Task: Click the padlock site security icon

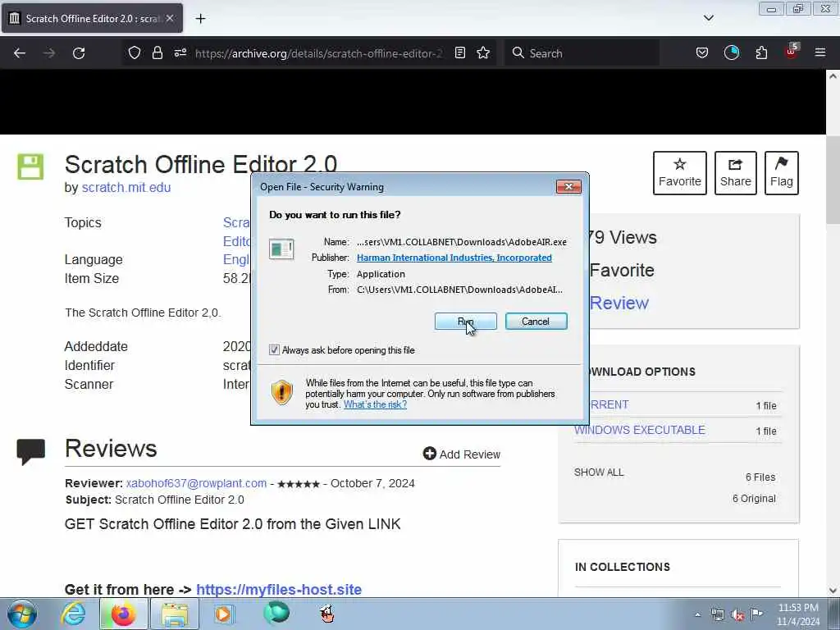Action: pos(157,52)
